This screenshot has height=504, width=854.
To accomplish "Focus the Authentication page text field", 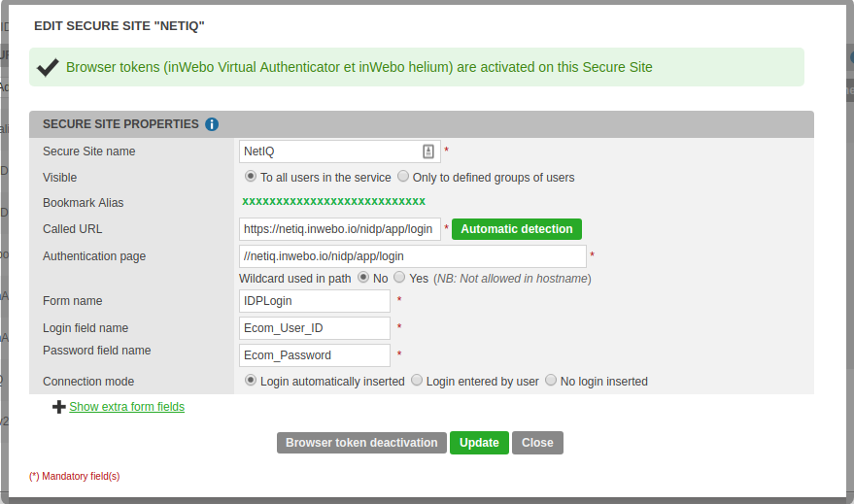I will pos(412,256).
